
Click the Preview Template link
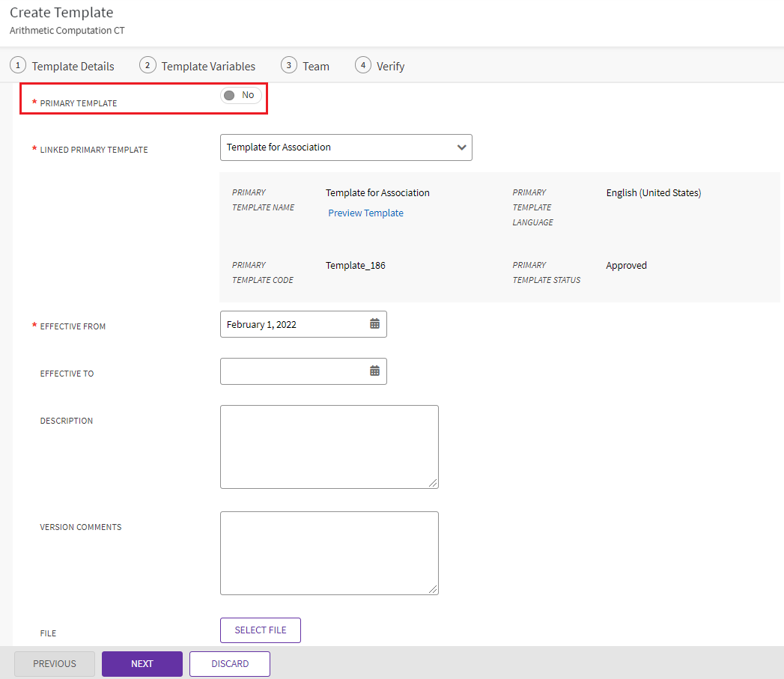pyautogui.click(x=365, y=213)
